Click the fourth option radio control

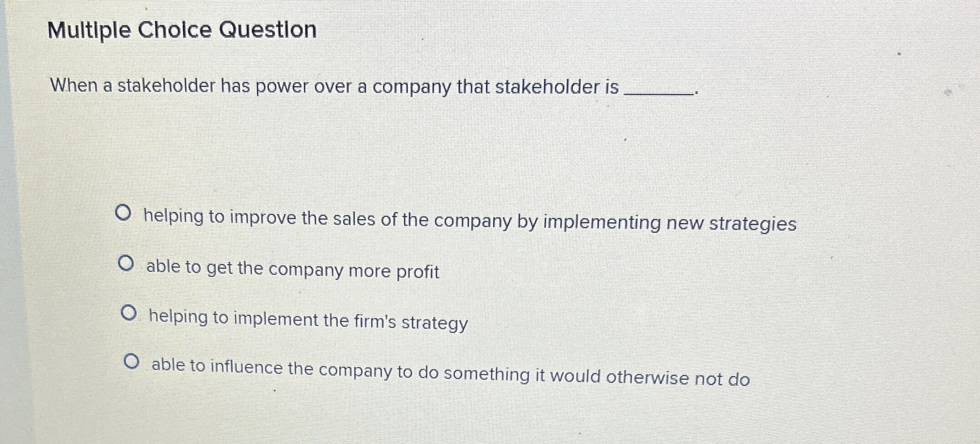132,362
